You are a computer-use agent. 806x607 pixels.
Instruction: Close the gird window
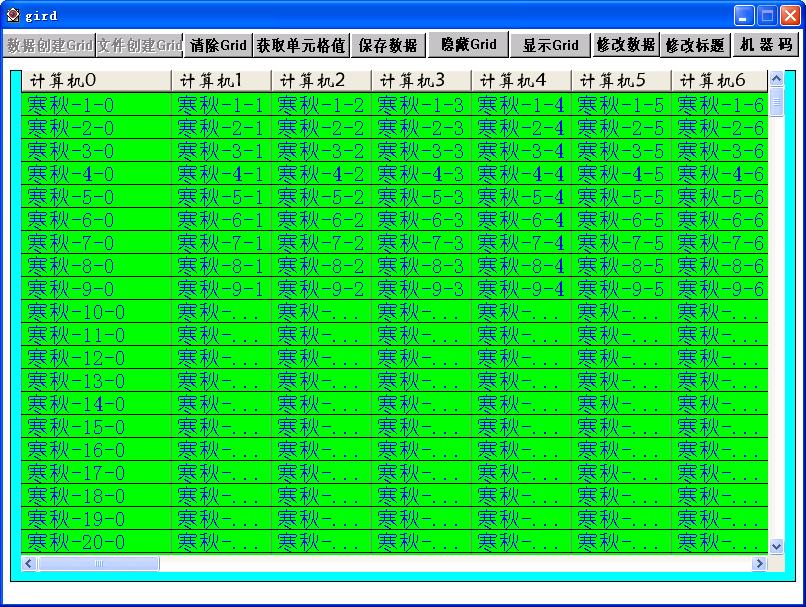(790, 15)
